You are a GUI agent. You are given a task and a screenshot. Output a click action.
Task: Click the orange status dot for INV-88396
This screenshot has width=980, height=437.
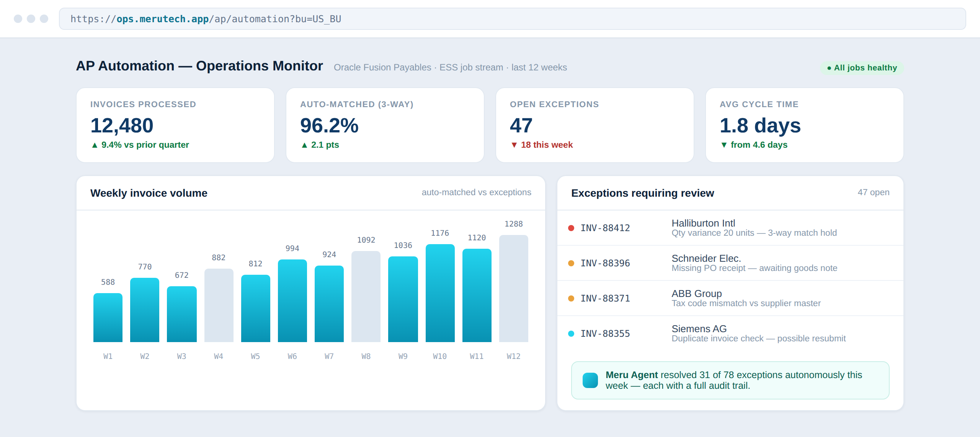pyautogui.click(x=571, y=263)
